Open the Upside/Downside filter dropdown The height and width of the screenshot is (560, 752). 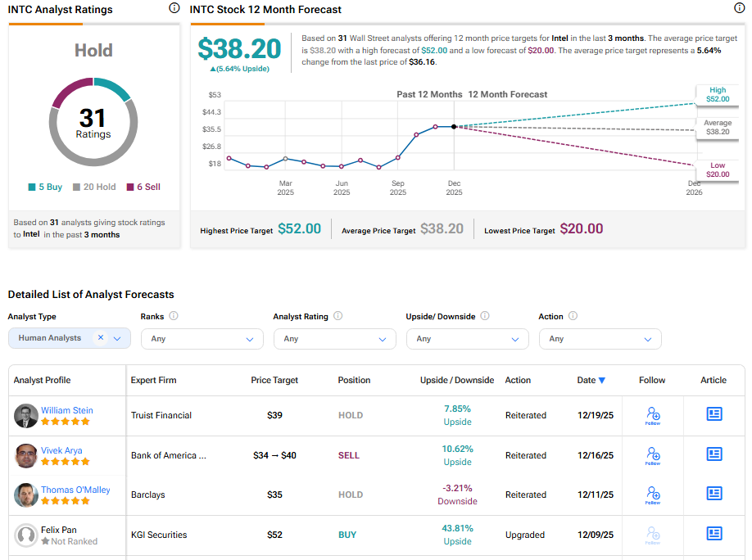point(467,339)
